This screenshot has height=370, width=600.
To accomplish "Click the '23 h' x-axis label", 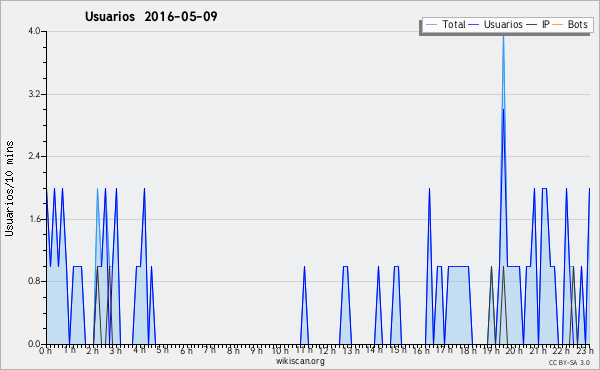I will pyautogui.click(x=585, y=351).
